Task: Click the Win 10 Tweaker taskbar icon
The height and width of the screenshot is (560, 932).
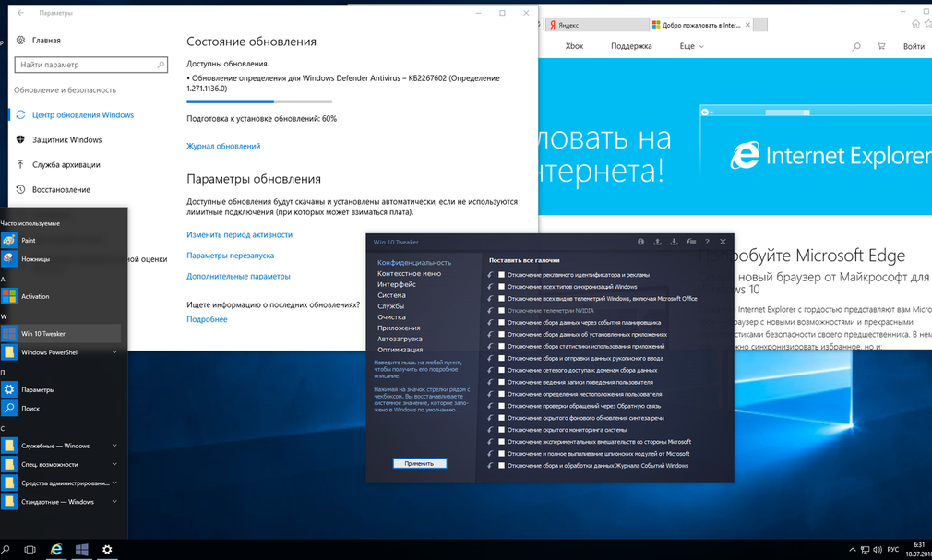Action: [82, 549]
